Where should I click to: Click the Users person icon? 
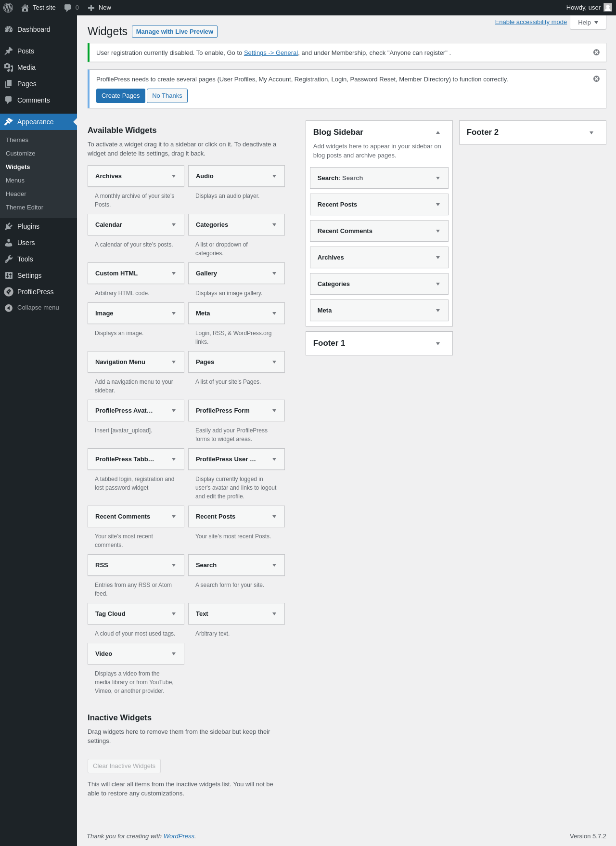click(x=9, y=243)
